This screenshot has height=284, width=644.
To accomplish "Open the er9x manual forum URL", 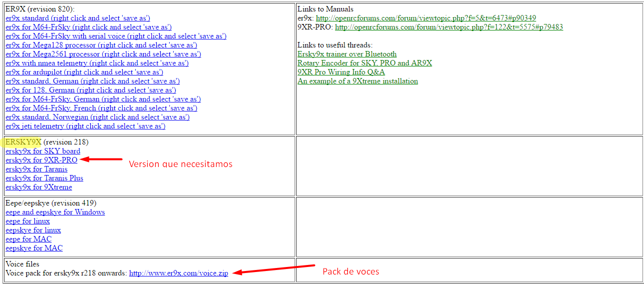I will (426, 18).
